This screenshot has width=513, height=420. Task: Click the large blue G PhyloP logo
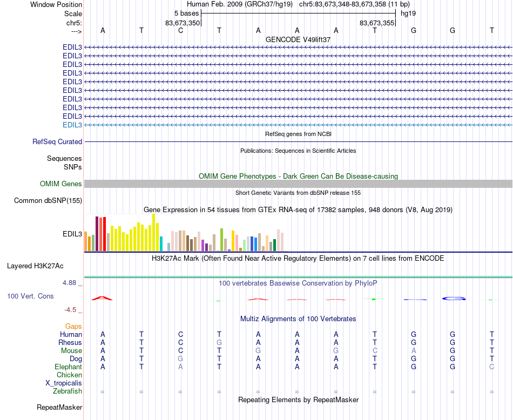coord(454,299)
